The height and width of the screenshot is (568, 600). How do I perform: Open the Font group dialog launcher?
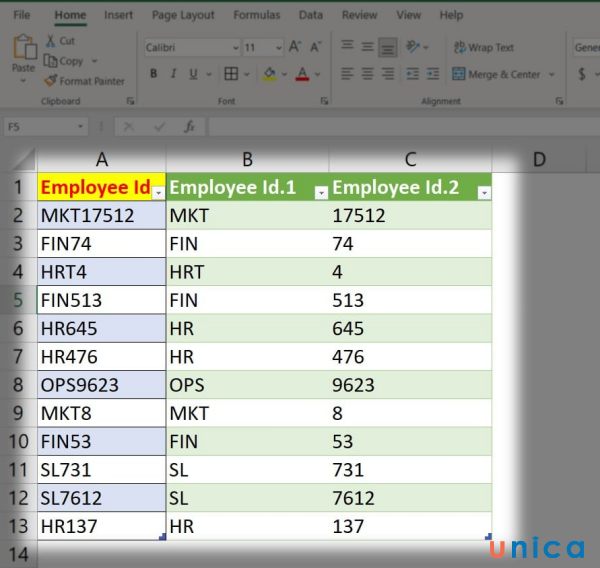(x=324, y=101)
